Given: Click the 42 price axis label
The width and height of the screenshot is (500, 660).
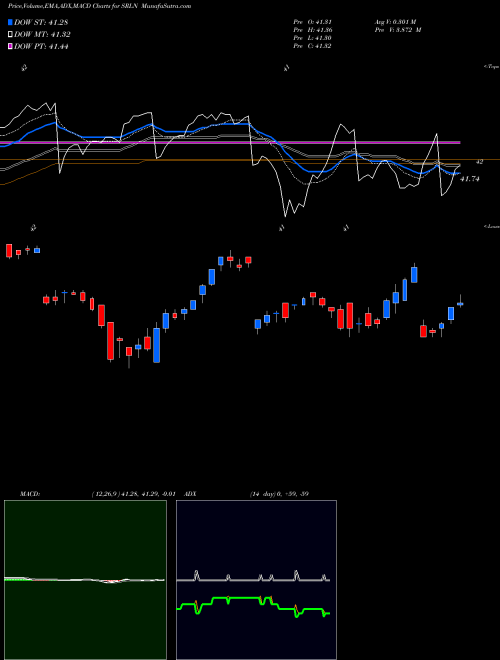Looking at the screenshot, I should coord(479,162).
